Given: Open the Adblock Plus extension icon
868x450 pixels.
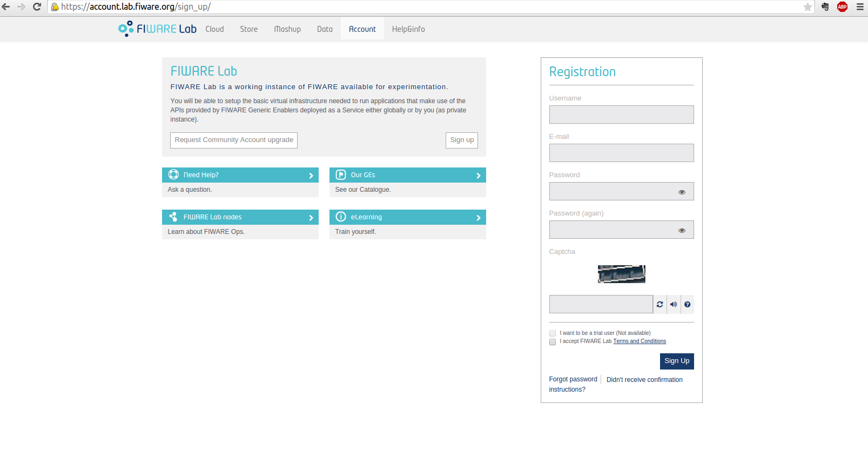Looking at the screenshot, I should pos(842,7).
